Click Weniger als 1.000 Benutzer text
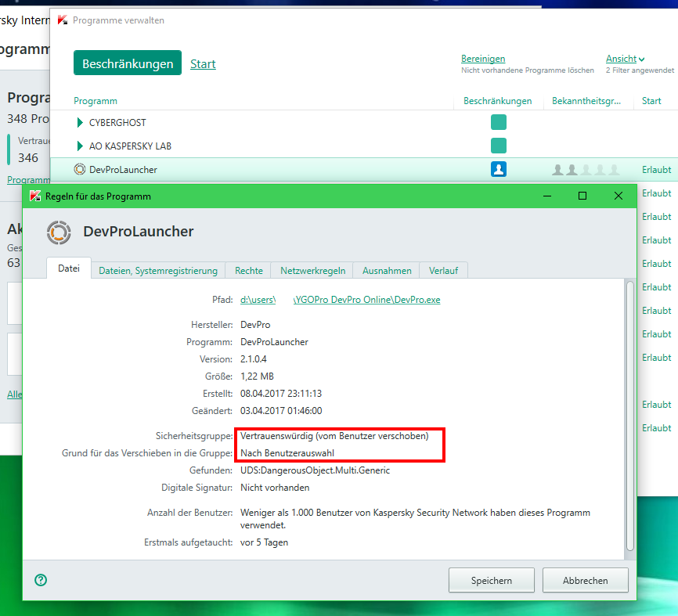The height and width of the screenshot is (616, 678). (415, 518)
